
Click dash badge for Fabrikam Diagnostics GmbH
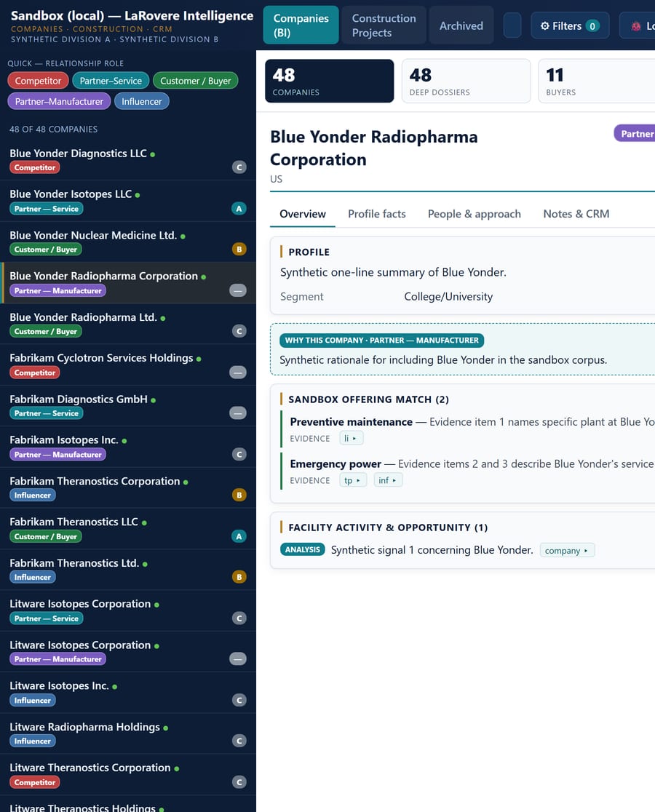pyautogui.click(x=238, y=413)
